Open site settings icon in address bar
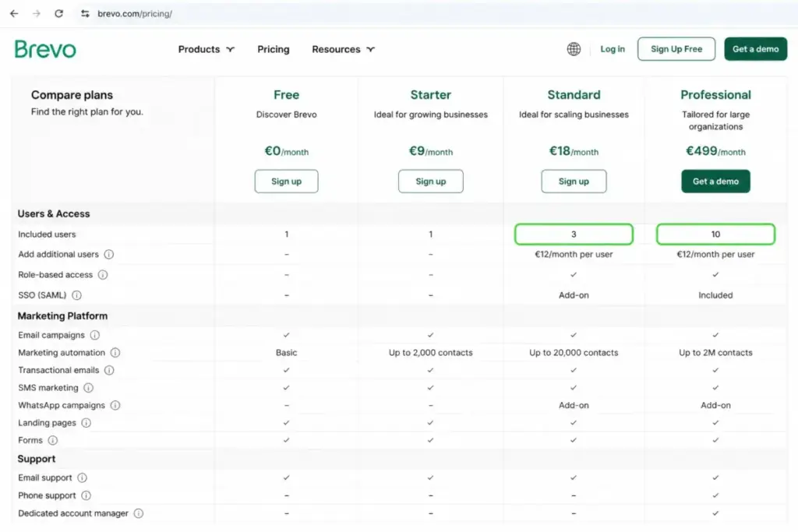Image resolution: width=798 pixels, height=532 pixels. [x=85, y=14]
